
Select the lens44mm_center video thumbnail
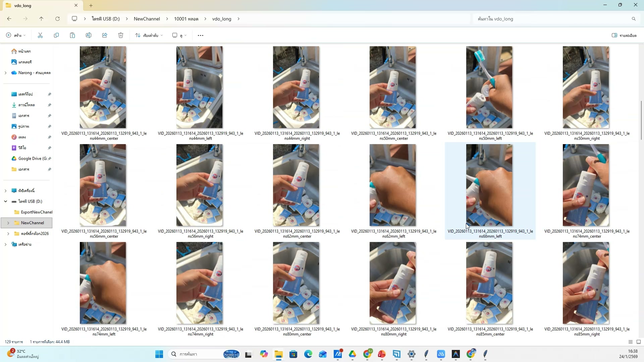point(103,87)
